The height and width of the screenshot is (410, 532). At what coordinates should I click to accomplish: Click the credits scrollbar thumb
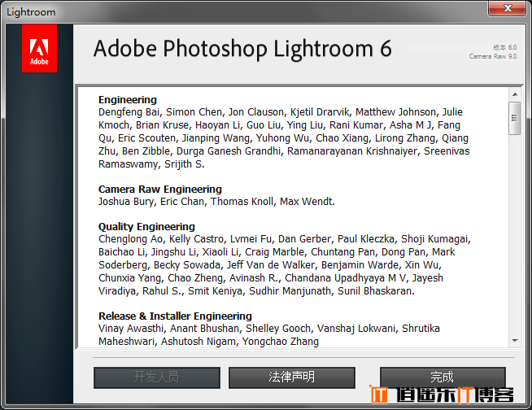(515, 118)
